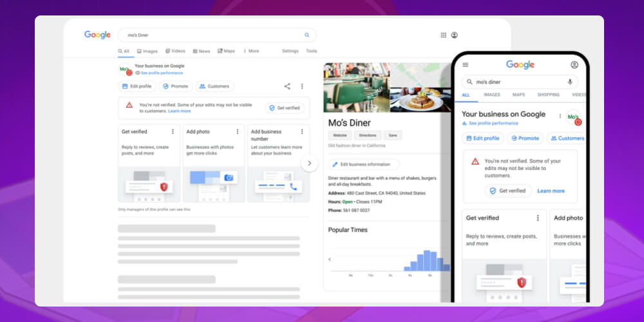Select the All tab on desktop

pos(124,52)
